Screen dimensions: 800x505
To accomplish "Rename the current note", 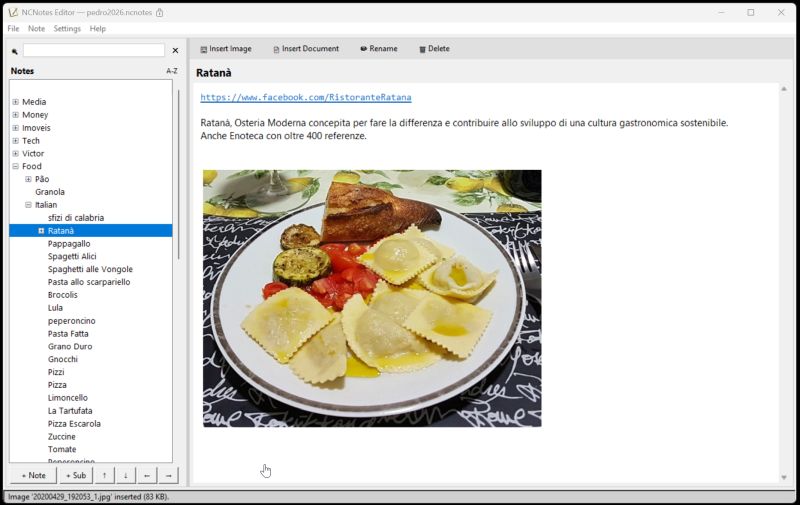I will [x=379, y=49].
